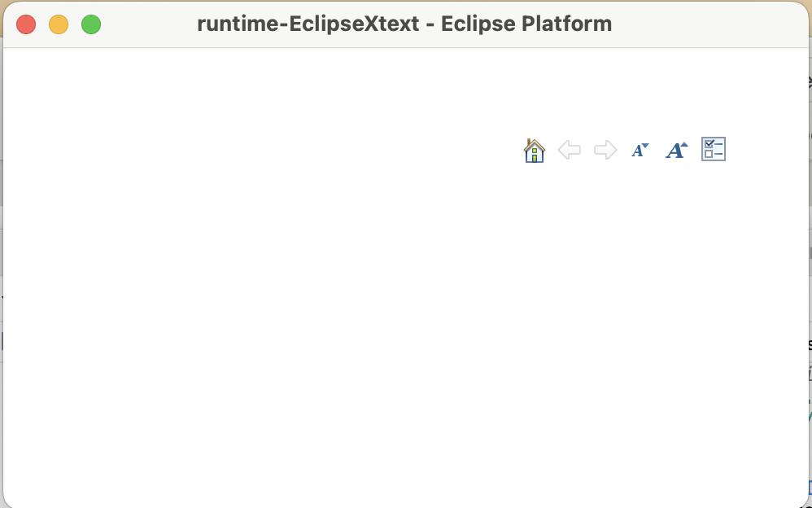Click the A icon with down triangle
This screenshot has height=508, width=812.
point(640,150)
